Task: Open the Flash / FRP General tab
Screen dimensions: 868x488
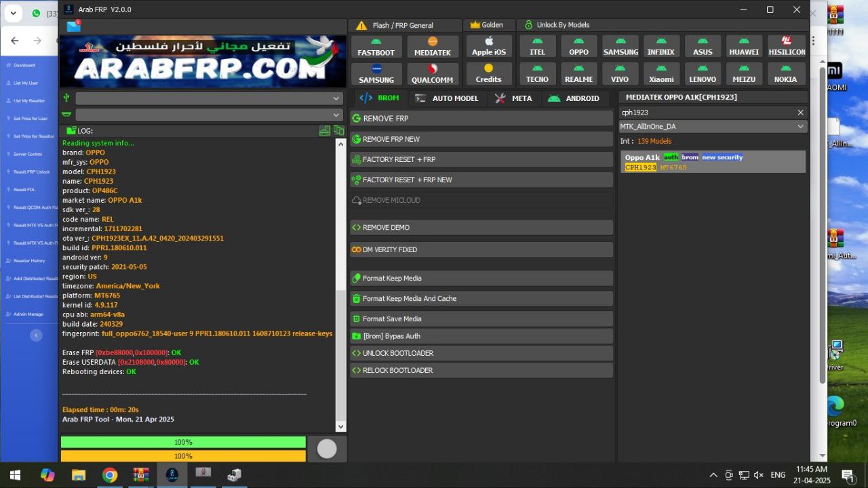Action: click(x=395, y=25)
